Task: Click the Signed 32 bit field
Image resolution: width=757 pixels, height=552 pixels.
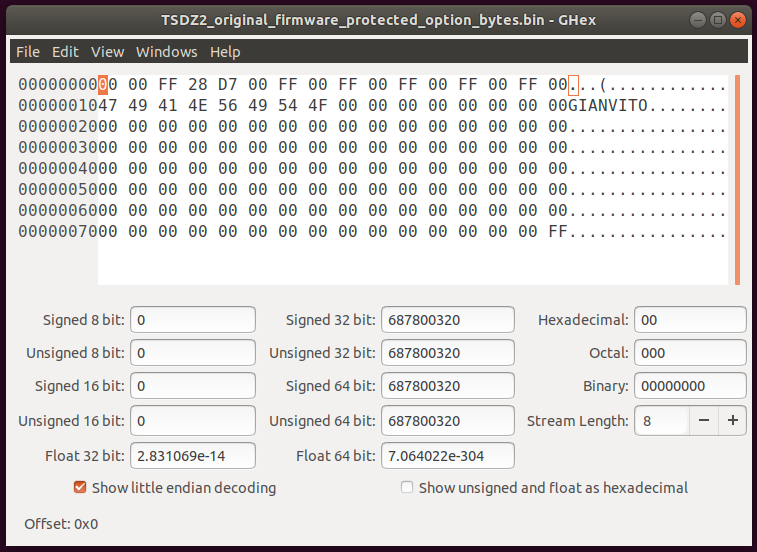Action: click(x=448, y=320)
